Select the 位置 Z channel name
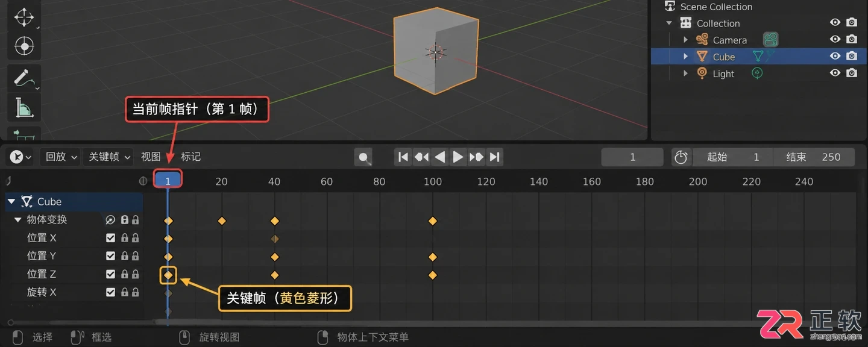Image resolution: width=868 pixels, height=347 pixels. point(42,274)
